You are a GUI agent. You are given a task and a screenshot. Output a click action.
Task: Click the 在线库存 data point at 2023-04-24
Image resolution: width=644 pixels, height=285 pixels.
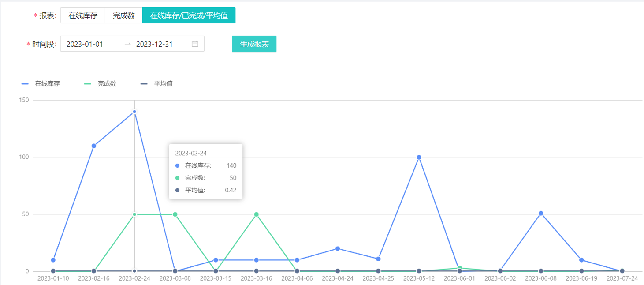point(338,249)
